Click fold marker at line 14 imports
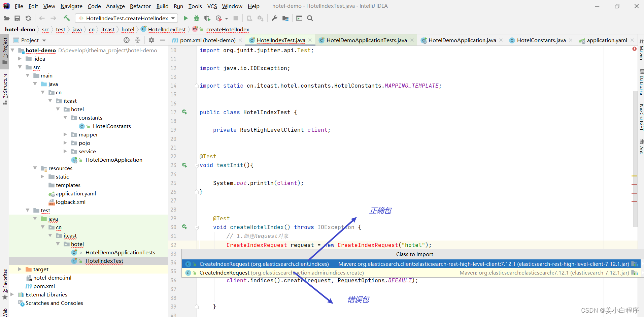 pos(197,86)
